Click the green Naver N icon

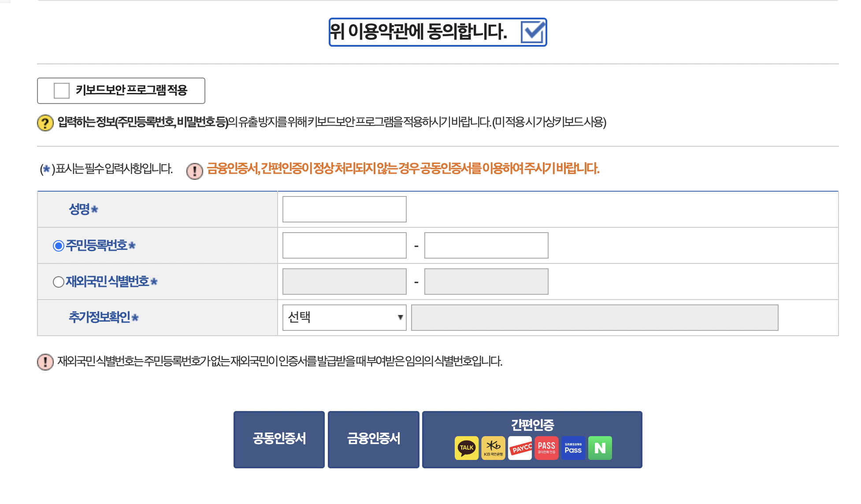click(600, 448)
